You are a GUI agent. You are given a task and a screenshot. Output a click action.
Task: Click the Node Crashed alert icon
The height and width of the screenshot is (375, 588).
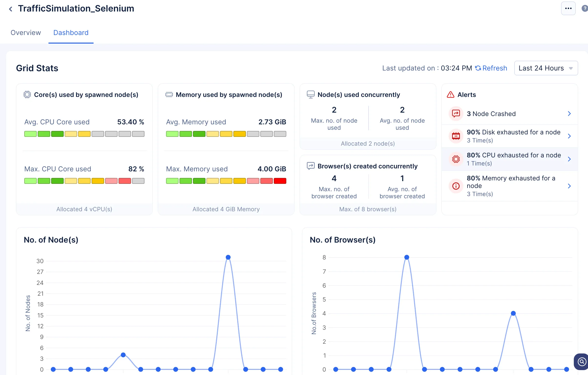coord(456,114)
